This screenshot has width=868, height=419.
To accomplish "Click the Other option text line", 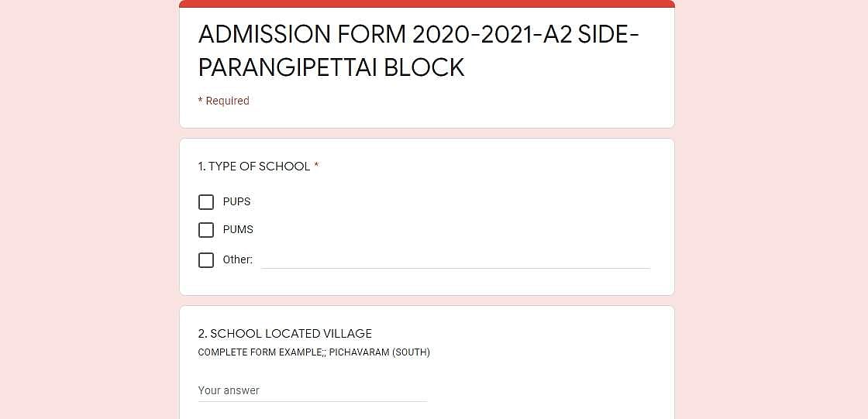I will (455, 260).
